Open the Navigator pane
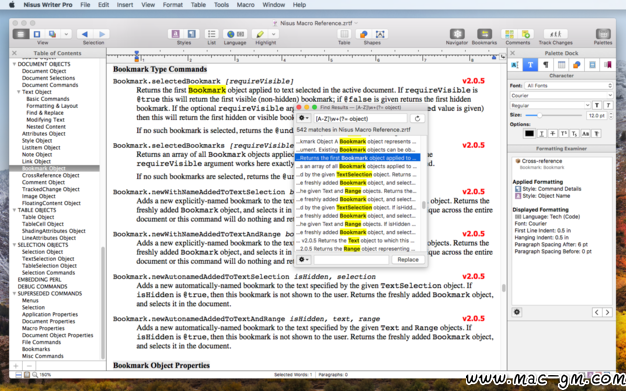Screen dimensions: 626x391 pos(457,34)
